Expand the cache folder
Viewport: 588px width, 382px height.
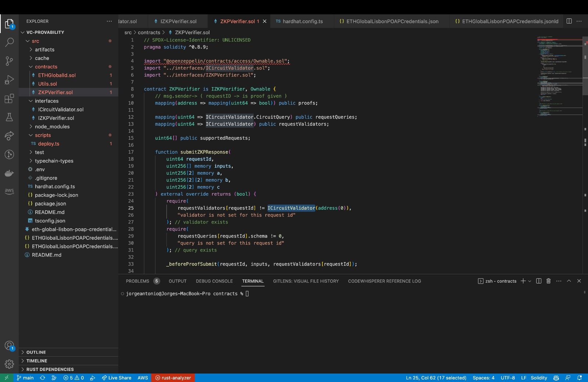(x=69, y=58)
